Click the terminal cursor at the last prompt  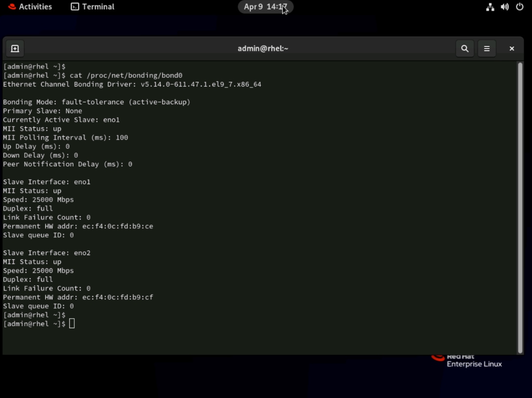click(x=72, y=324)
